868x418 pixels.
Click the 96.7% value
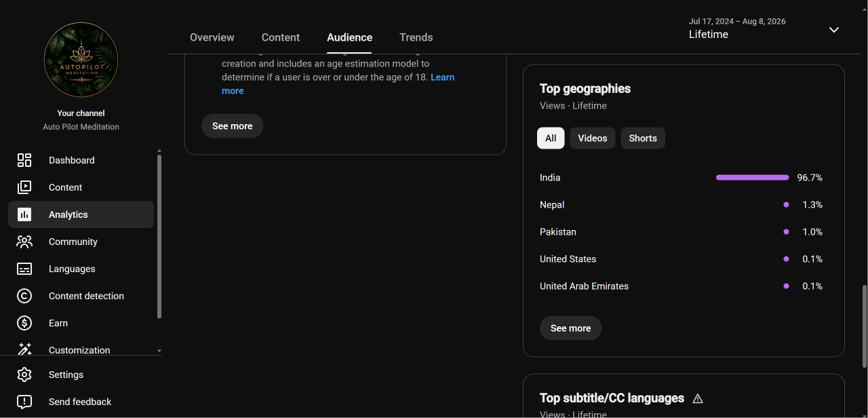[x=810, y=178]
